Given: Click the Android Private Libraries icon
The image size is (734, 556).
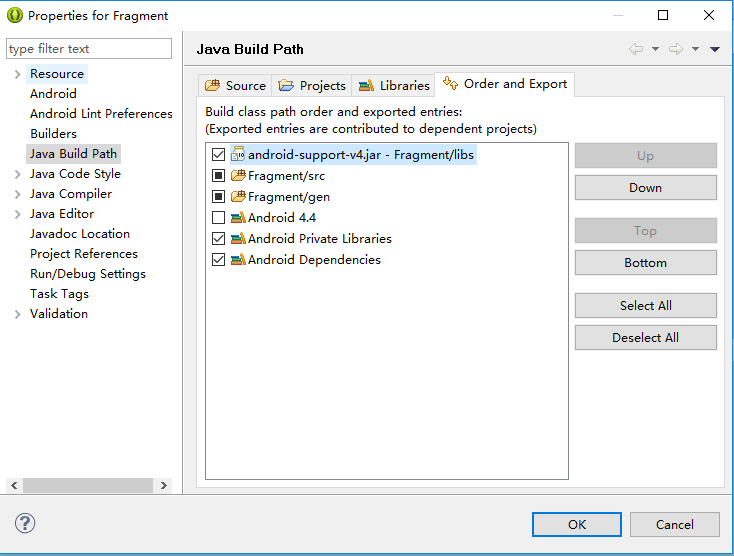Looking at the screenshot, I should [x=238, y=239].
